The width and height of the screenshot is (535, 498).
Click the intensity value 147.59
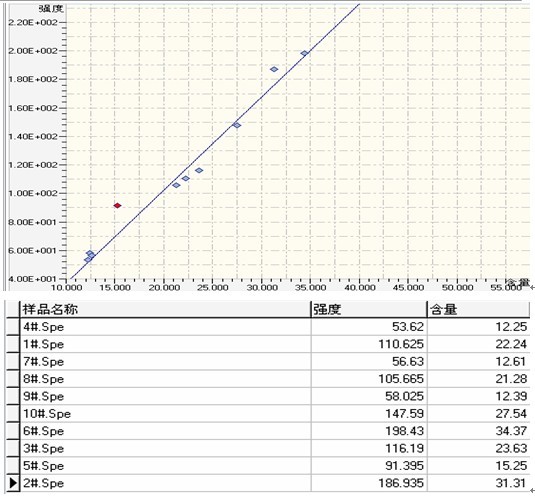click(404, 414)
